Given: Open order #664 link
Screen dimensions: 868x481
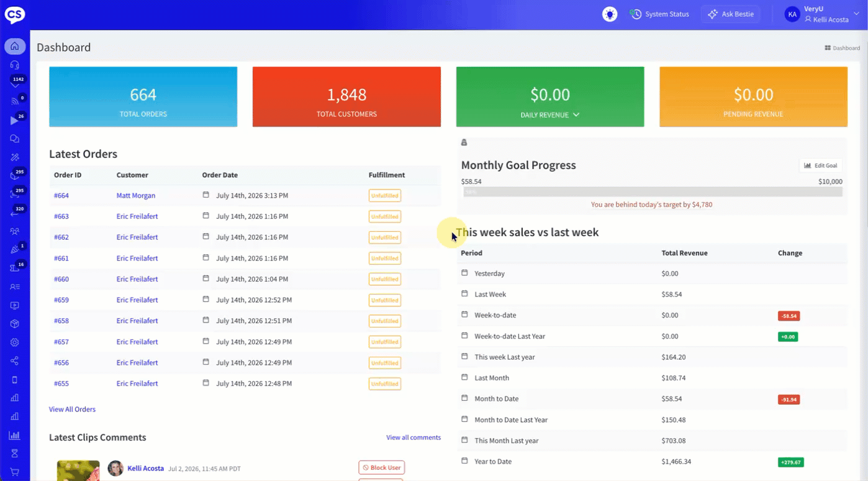Looking at the screenshot, I should [61, 196].
